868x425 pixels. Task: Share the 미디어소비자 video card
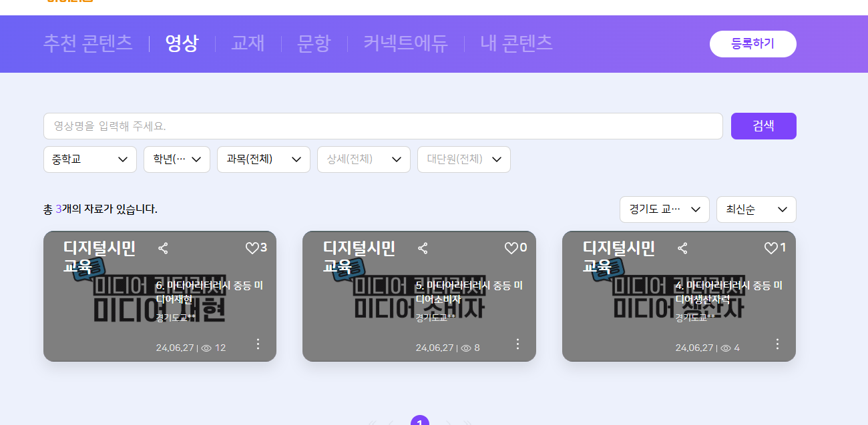click(423, 249)
